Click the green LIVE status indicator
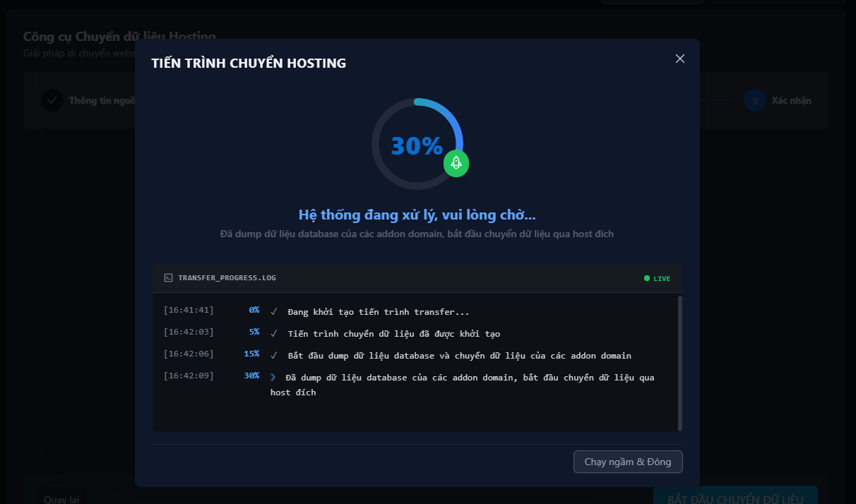 click(657, 278)
